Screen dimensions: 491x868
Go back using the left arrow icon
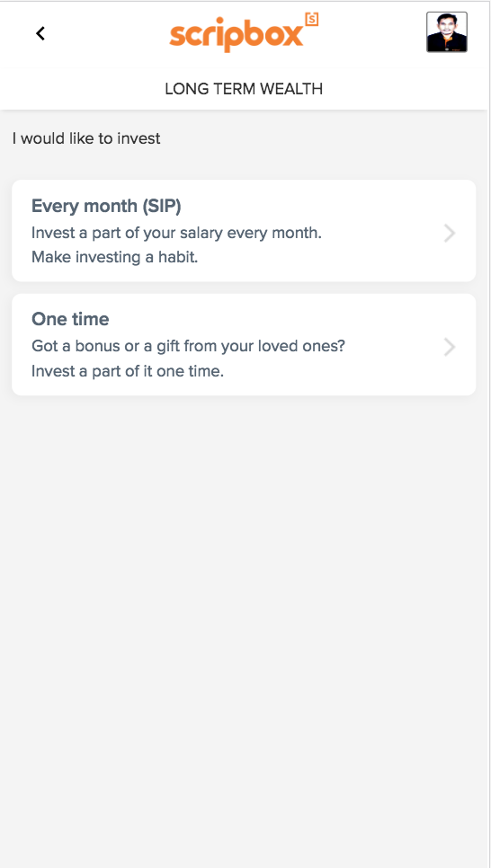40,34
